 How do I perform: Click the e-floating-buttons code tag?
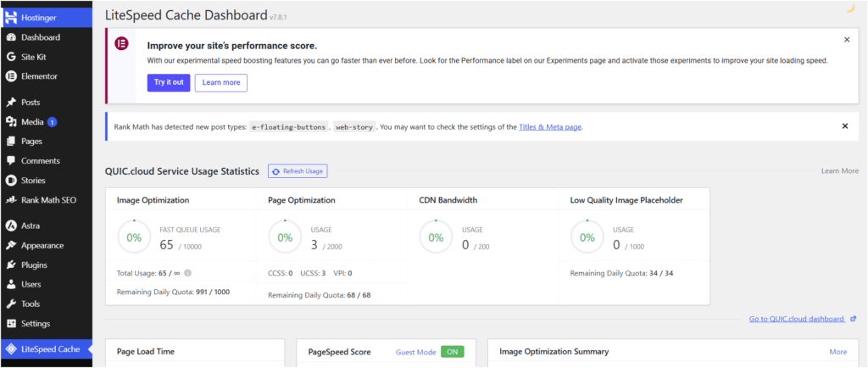tap(288, 126)
